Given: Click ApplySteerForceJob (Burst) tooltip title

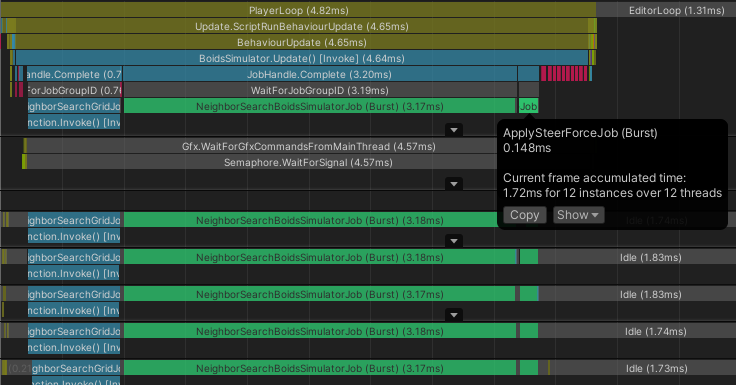Looking at the screenshot, I should point(580,133).
